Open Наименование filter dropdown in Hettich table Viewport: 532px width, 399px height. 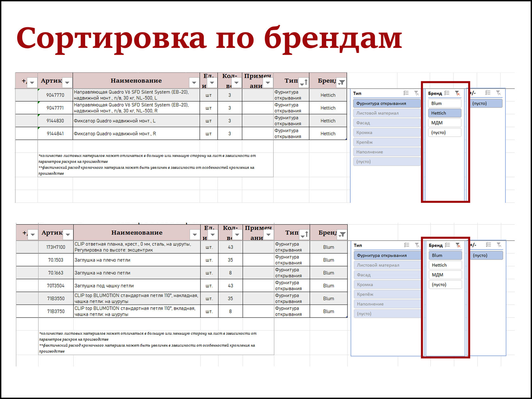pyautogui.click(x=194, y=83)
